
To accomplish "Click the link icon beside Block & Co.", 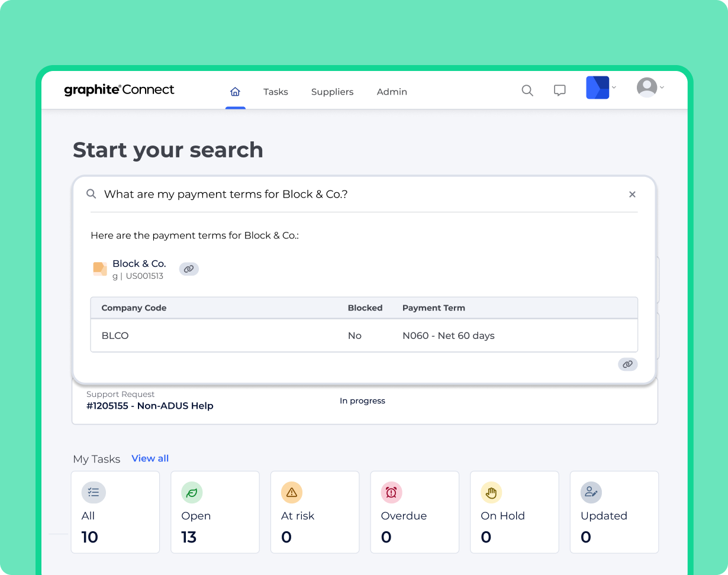I will [189, 269].
